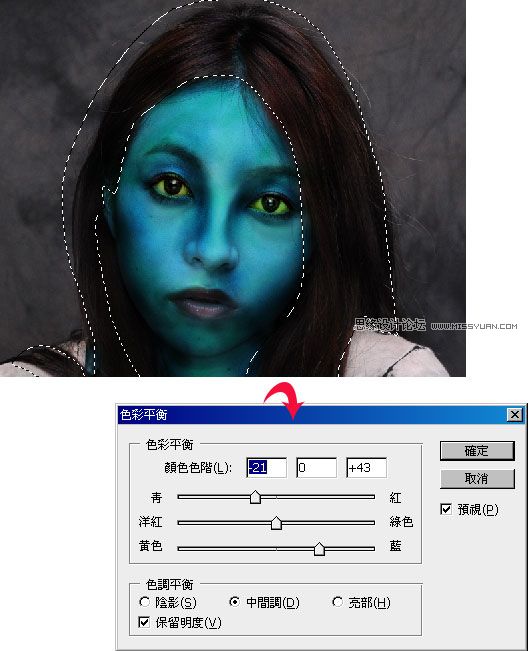The image size is (528, 651).
Task: Click the magenta-green slider handle
Action: [x=276, y=523]
